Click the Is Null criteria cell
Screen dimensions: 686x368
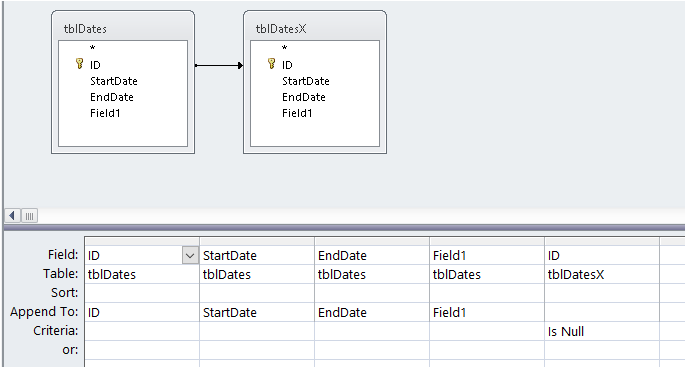602,331
